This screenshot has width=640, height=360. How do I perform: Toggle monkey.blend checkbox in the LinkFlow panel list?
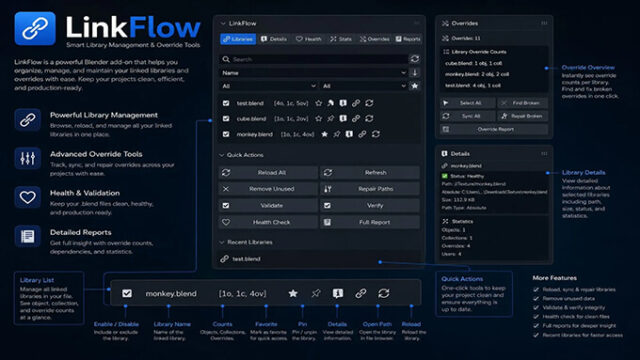coord(226,134)
